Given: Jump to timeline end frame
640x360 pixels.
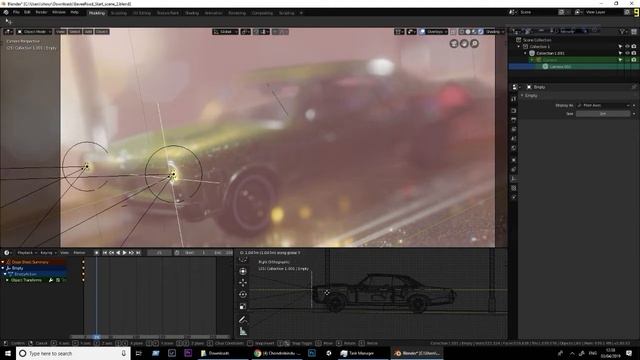Looking at the screenshot, I should pos(138,253).
